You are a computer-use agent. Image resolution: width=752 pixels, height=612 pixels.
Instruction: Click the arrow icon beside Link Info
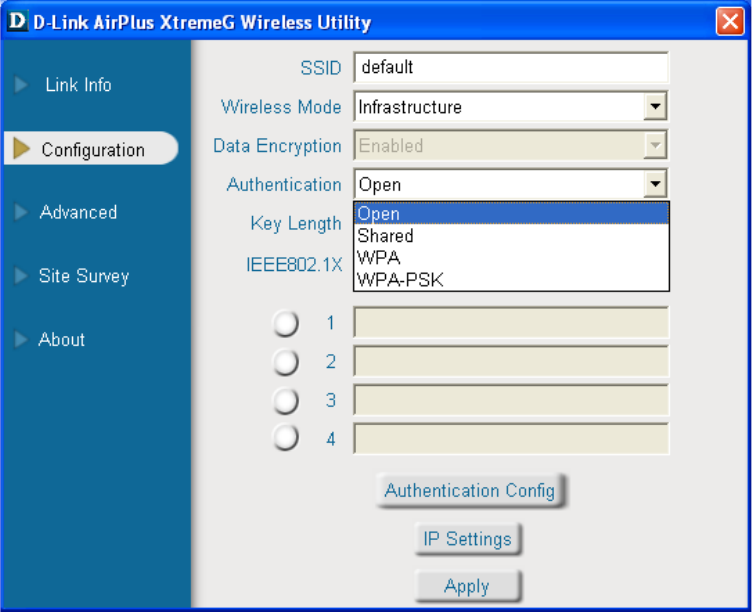tap(21, 84)
